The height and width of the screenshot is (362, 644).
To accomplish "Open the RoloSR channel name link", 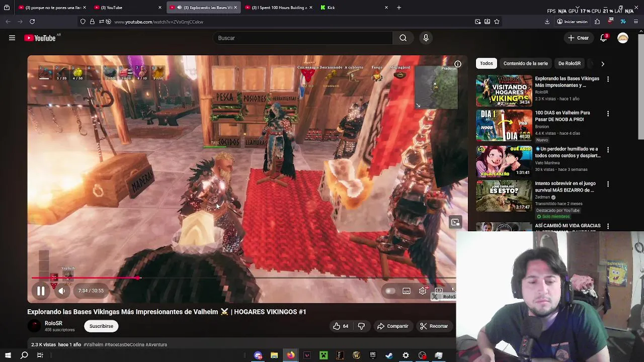I will point(53,323).
